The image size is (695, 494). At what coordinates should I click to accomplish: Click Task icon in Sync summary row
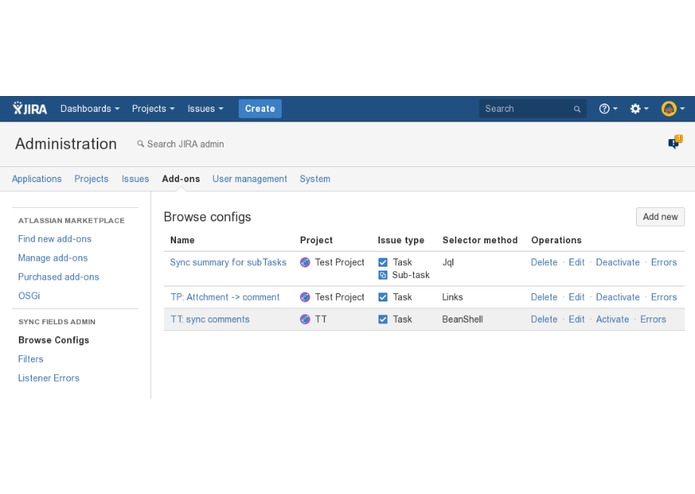(x=383, y=262)
